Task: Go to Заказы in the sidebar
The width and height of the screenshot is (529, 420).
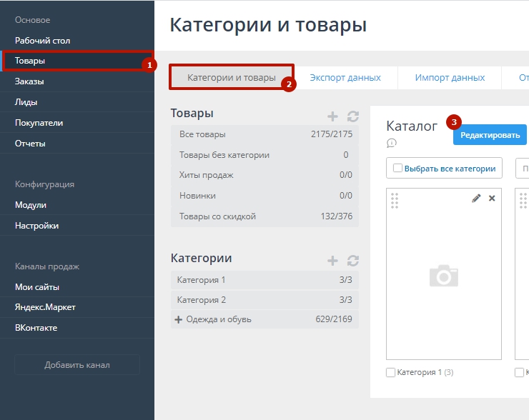Action: coord(77,81)
